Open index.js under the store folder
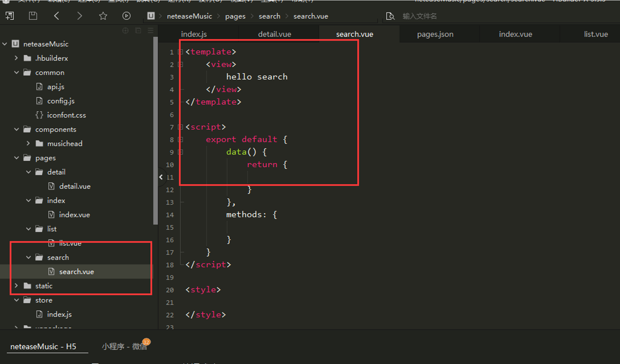This screenshot has width=620, height=364. pyautogui.click(x=59, y=314)
